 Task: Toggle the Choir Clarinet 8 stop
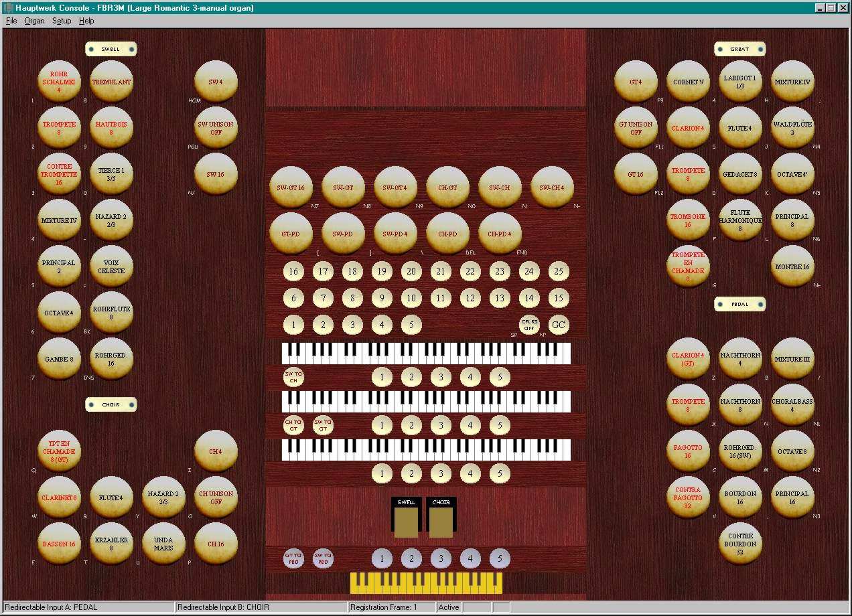pyautogui.click(x=59, y=497)
